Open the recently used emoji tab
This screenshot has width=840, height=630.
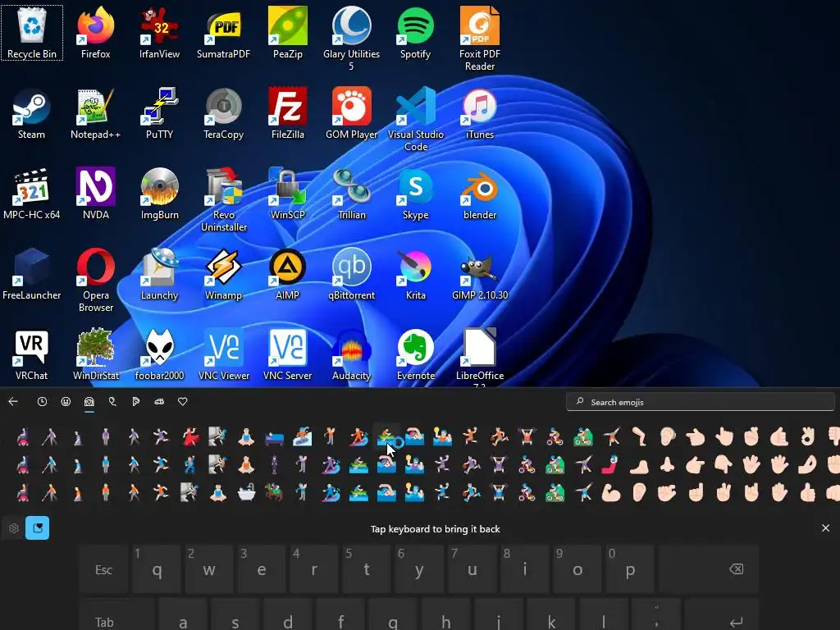[42, 401]
